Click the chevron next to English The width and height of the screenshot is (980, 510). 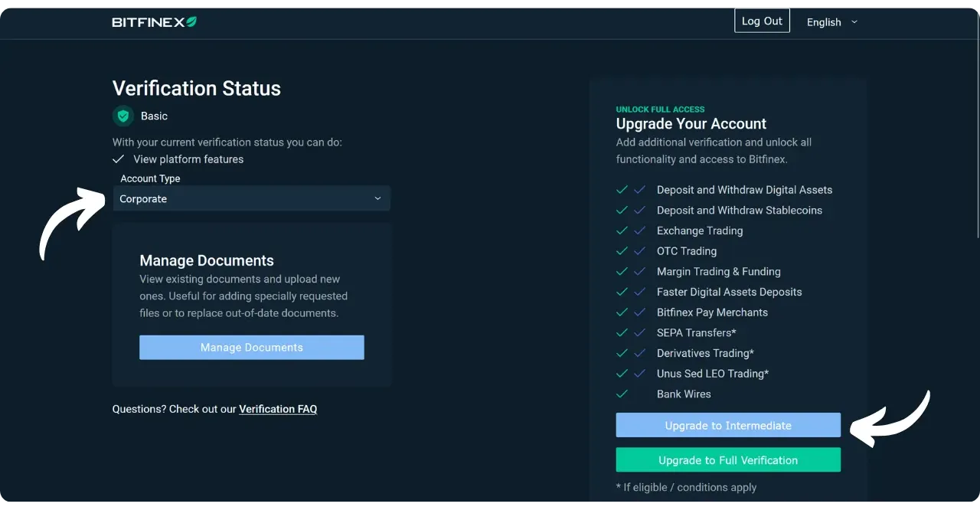(855, 22)
